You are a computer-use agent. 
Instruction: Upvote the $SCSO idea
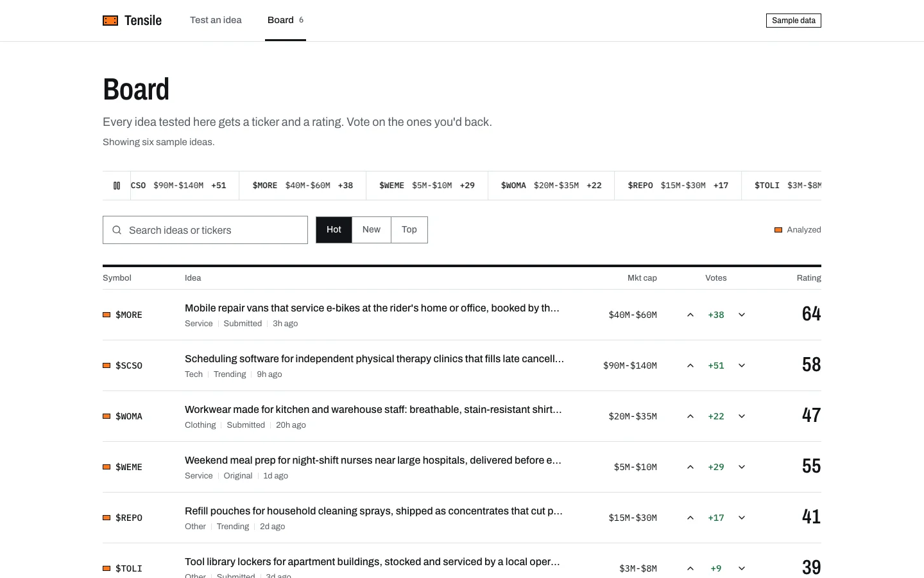point(690,365)
